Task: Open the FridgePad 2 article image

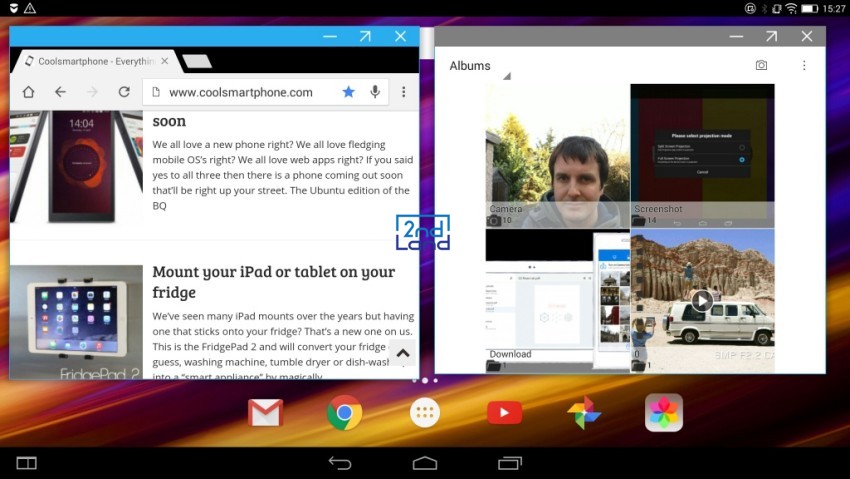Action: (x=76, y=322)
